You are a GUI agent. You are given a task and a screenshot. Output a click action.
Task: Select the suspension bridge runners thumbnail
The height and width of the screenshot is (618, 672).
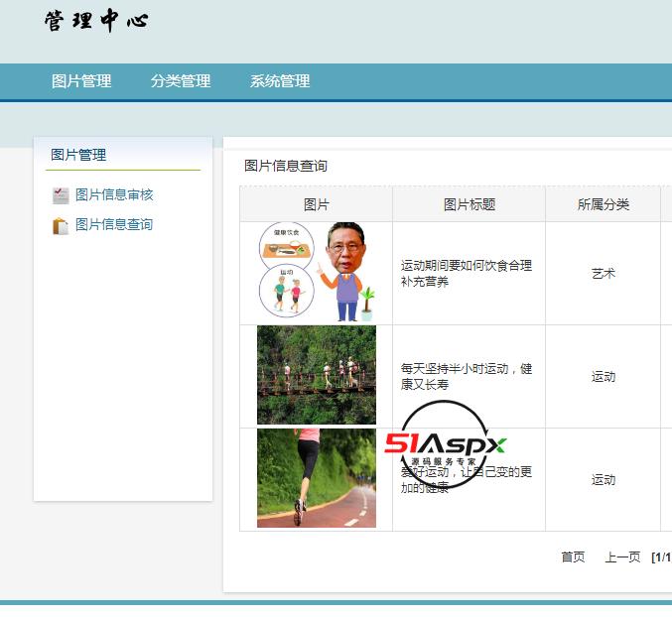click(x=317, y=375)
